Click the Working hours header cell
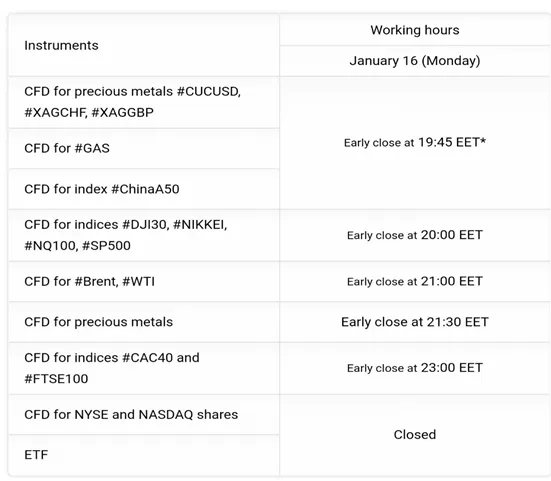This screenshot has width=551, height=481. coord(415,30)
